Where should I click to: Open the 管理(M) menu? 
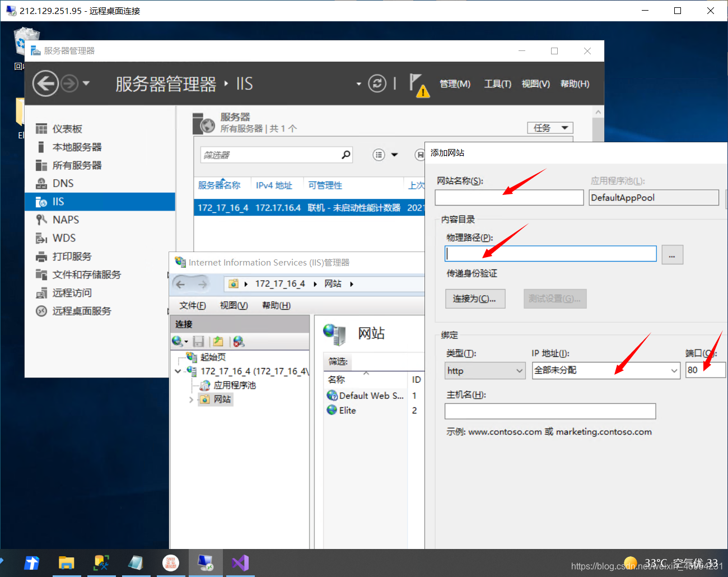coord(455,83)
